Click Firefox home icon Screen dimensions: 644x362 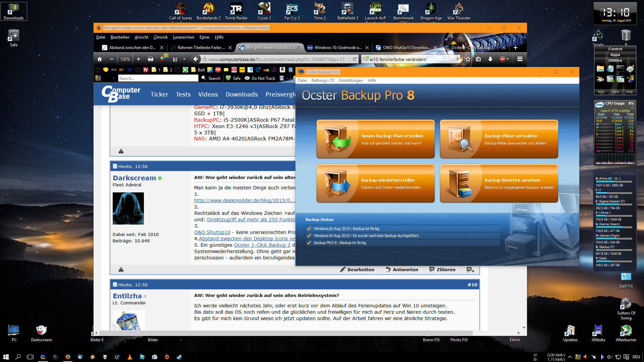point(100,59)
